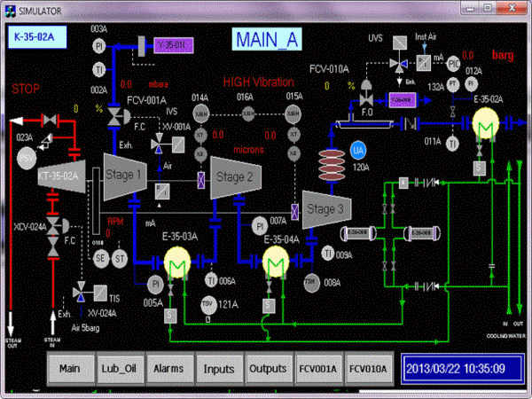Select the Stage 2 compressor block
This screenshot has width=532, height=399.
pos(236,177)
